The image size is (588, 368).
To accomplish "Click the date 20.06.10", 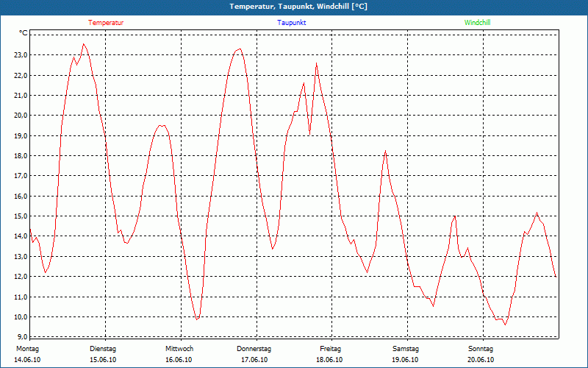I will click(481, 360).
